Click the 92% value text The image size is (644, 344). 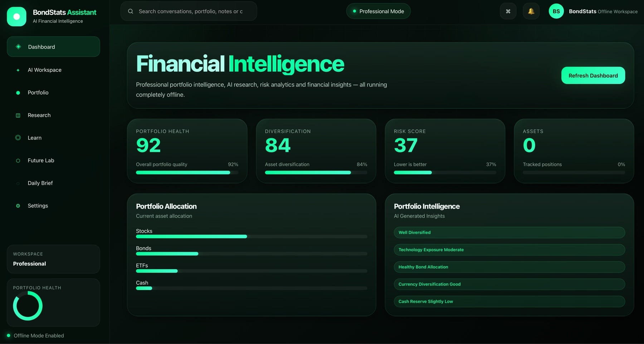pyautogui.click(x=233, y=164)
